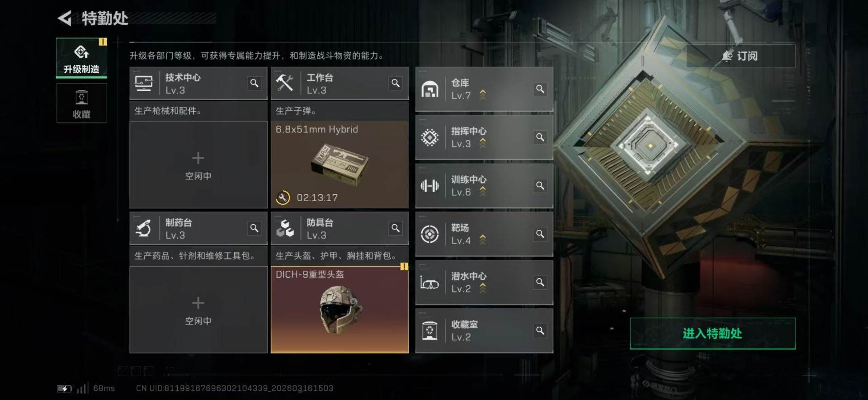Image resolution: width=868 pixels, height=400 pixels.
Task: Click the 订阅 subscribe button
Action: click(x=741, y=56)
